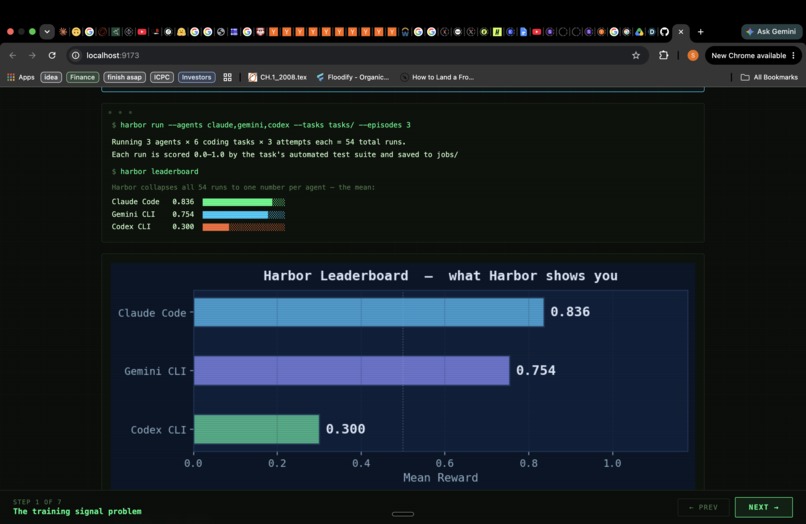The width and height of the screenshot is (806, 524).
Task: Click the 'harbor run --agents' command line
Action: pyautogui.click(x=261, y=125)
